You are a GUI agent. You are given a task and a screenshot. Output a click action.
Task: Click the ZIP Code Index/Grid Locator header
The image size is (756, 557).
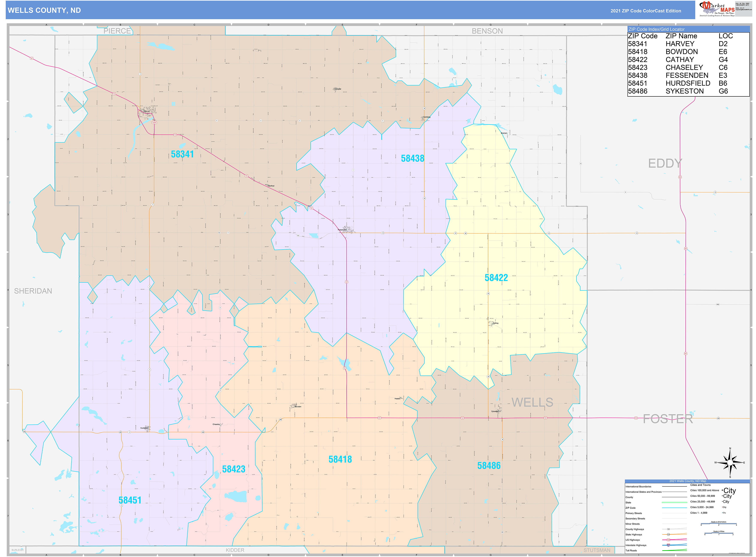tap(657, 29)
